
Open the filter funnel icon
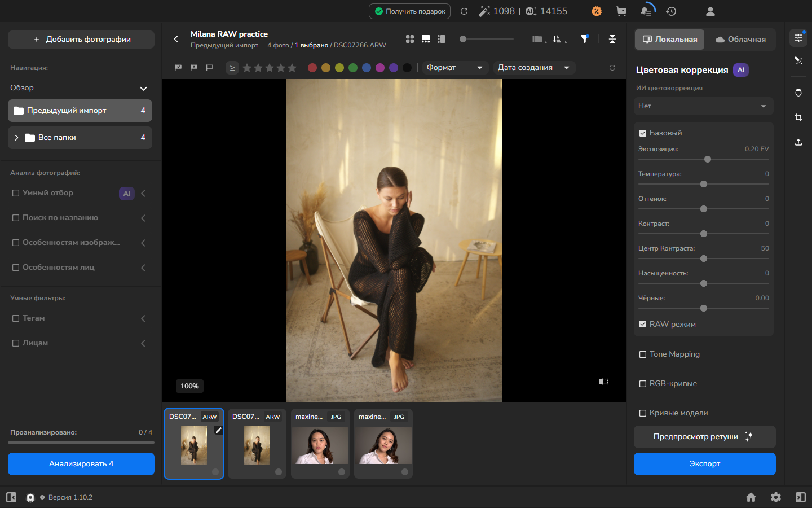click(x=585, y=39)
